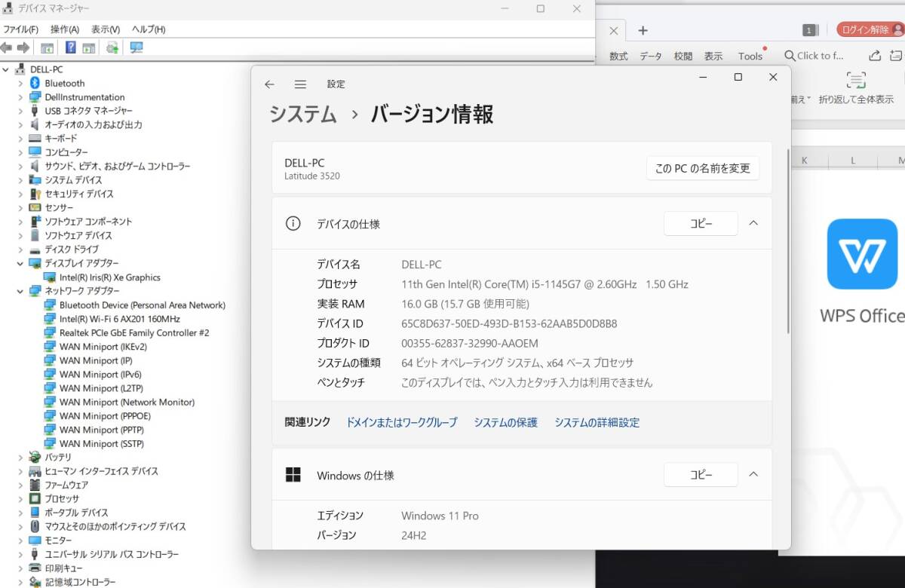Image resolution: width=905 pixels, height=588 pixels.
Task: Click the Settings window vertical scrollbar
Action: (788, 240)
